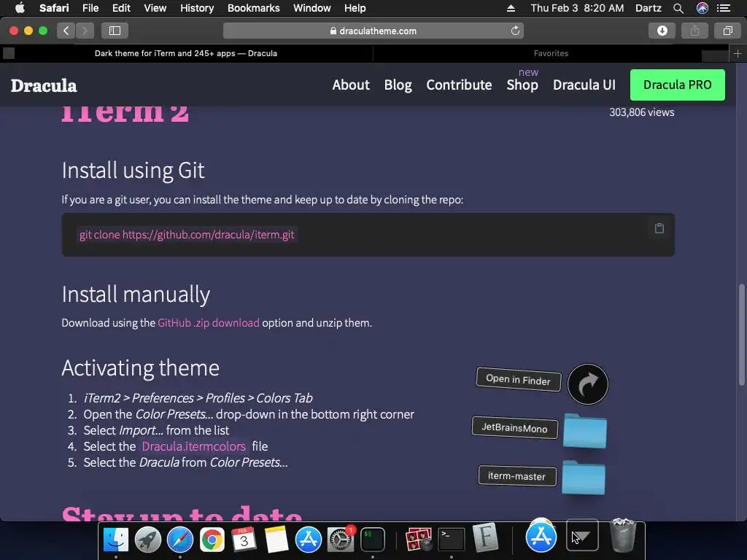Click the Dracula PRO button
Viewport: 747px width, 560px height.
pyautogui.click(x=678, y=85)
